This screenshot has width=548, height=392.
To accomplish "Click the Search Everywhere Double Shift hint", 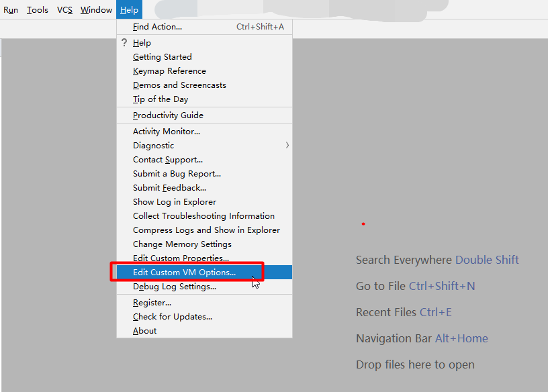I will tap(437, 260).
